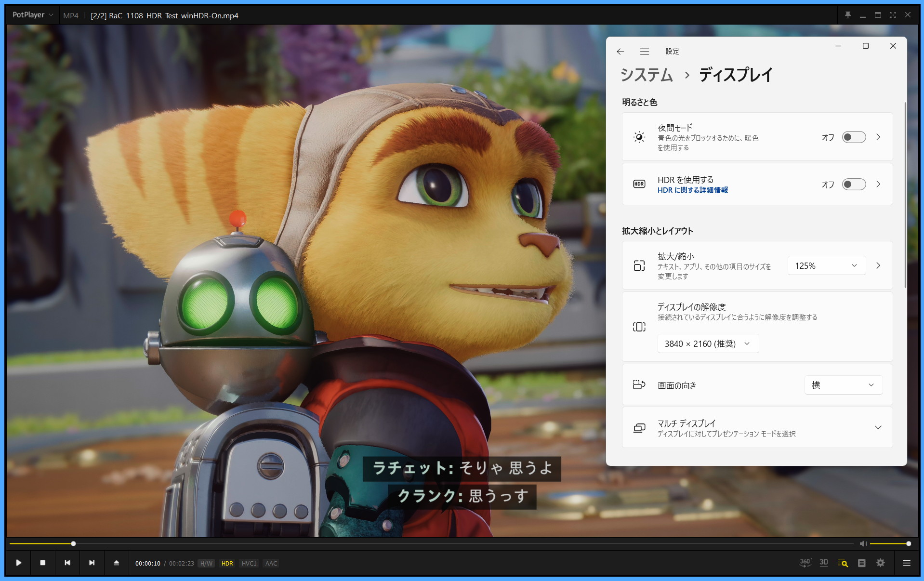Click the 拡大縮小とレイアウト section heading
The height and width of the screenshot is (581, 924).
coord(658,231)
